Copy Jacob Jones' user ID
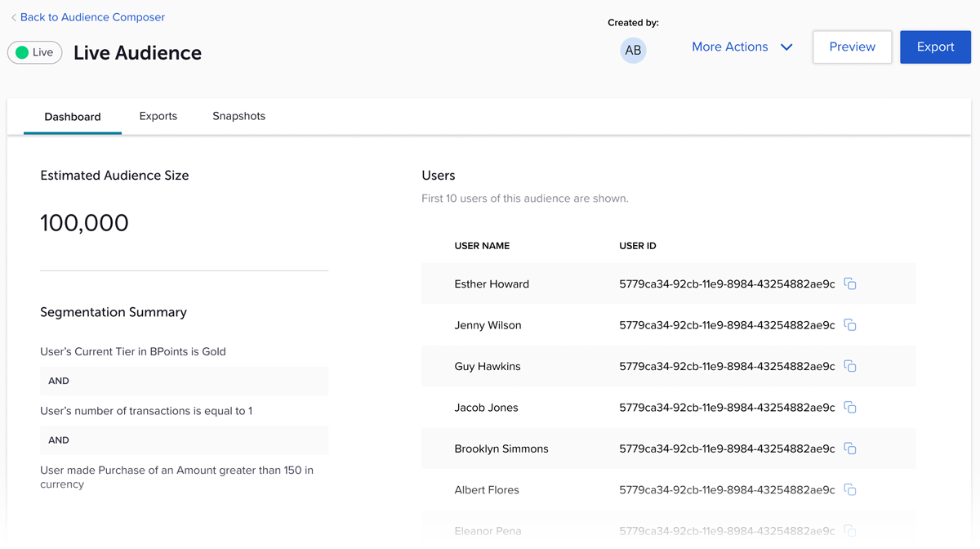The height and width of the screenshot is (549, 980). [x=849, y=408]
